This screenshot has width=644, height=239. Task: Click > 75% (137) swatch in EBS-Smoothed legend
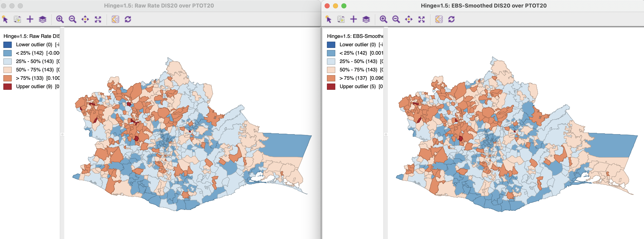pos(331,78)
